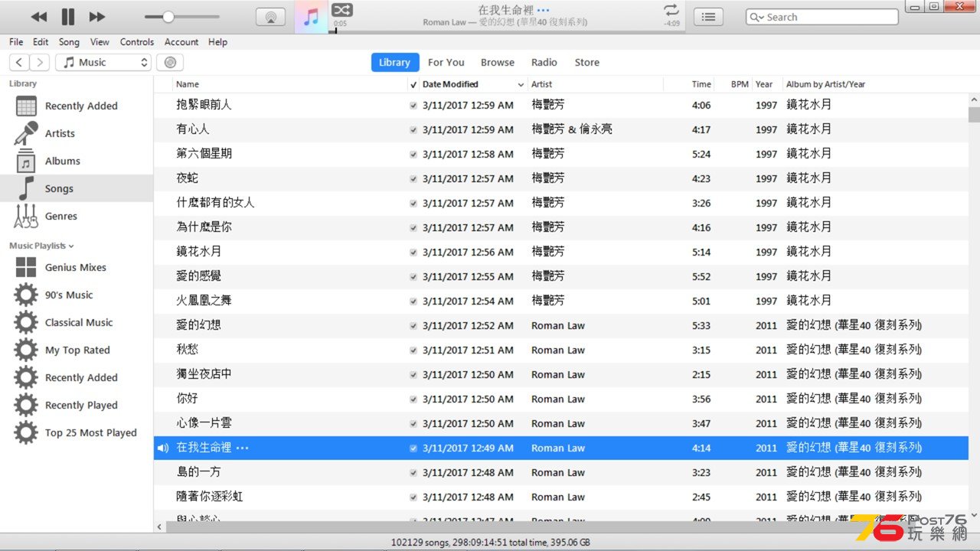Viewport: 980px width, 551px height.
Task: Uncheck the checkbox for 鏡花水月 song
Action: pos(413,253)
